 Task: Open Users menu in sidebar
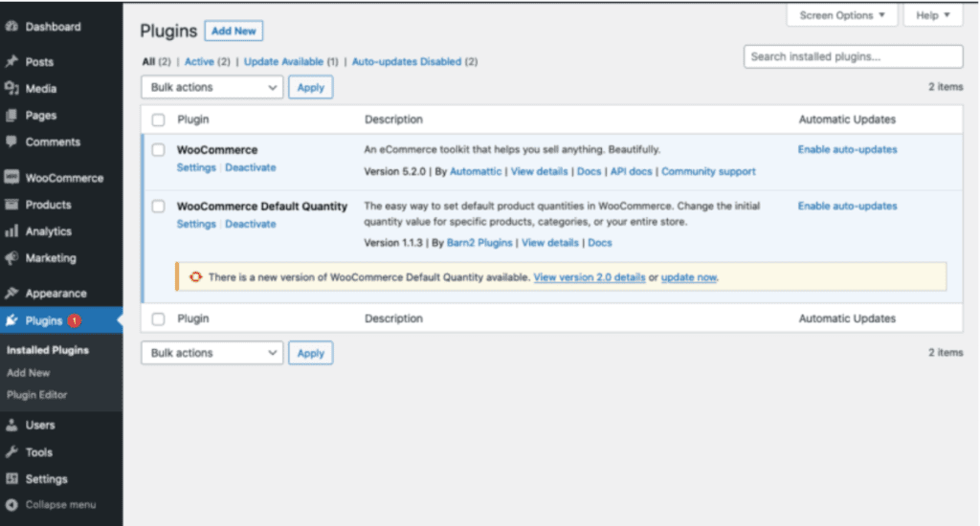click(x=40, y=426)
